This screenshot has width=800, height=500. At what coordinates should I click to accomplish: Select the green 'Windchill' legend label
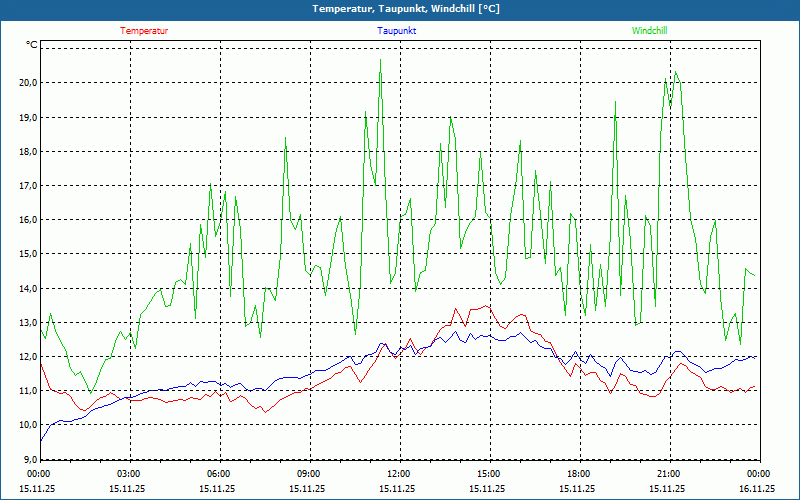(649, 31)
